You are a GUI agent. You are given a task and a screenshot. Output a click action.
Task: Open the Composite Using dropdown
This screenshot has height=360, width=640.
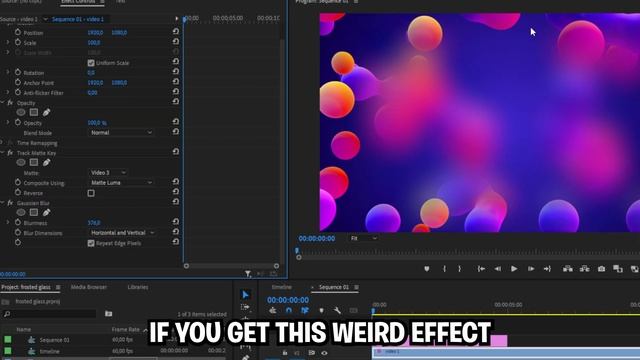pos(121,183)
